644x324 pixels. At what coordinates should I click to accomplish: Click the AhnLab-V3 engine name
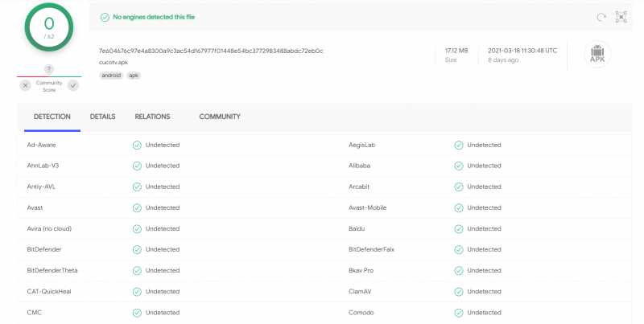click(43, 166)
